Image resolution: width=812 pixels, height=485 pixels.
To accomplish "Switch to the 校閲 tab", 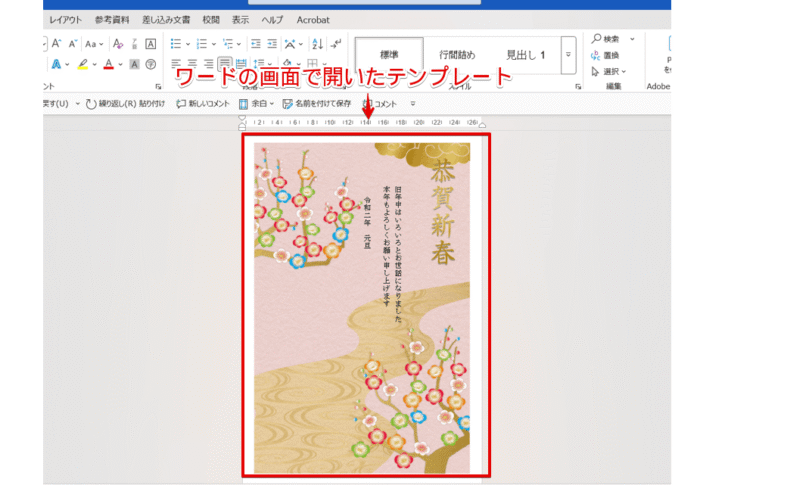I will coord(211,20).
